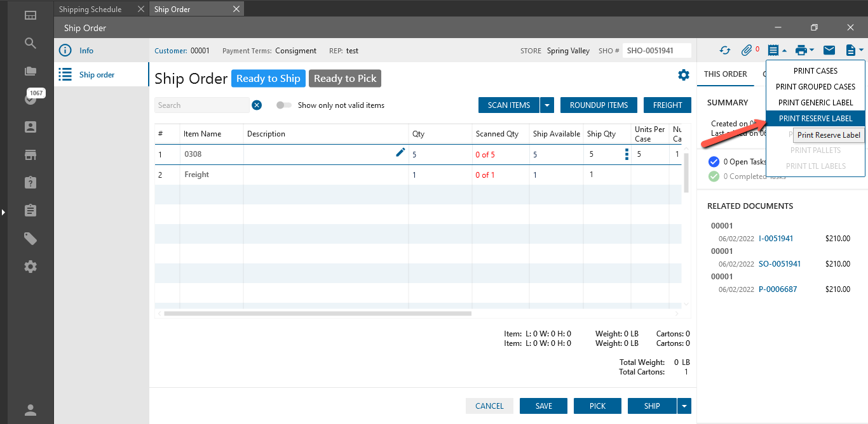
Task: Click the email envelope icon
Action: 829,50
